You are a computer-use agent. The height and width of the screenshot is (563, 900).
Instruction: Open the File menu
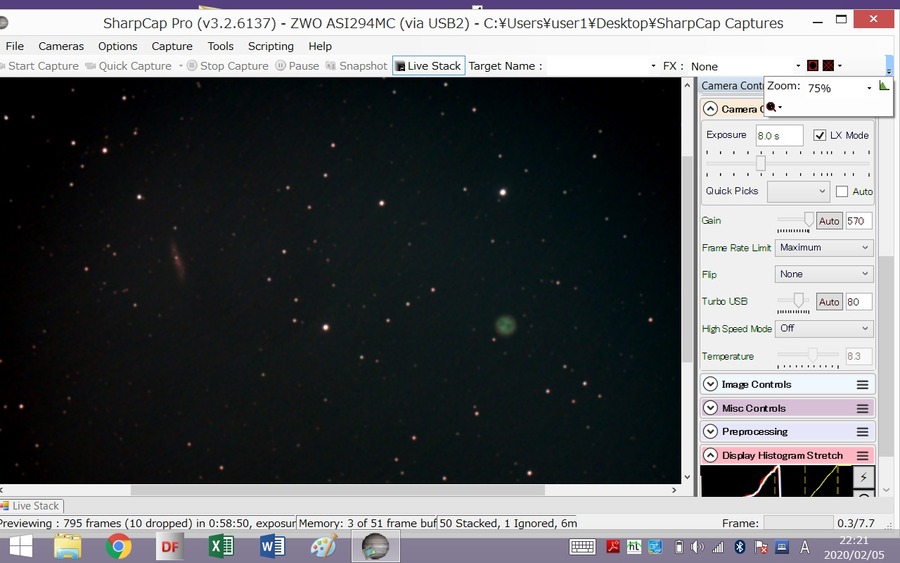coord(14,46)
